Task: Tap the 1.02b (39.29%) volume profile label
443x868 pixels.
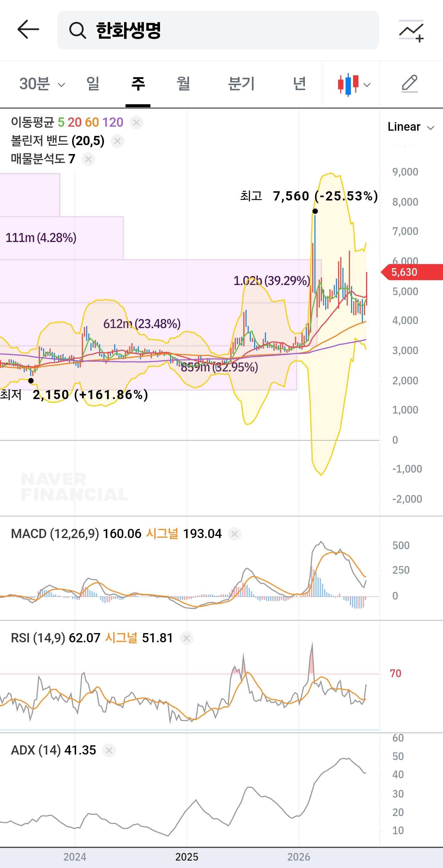Action: coord(272,280)
